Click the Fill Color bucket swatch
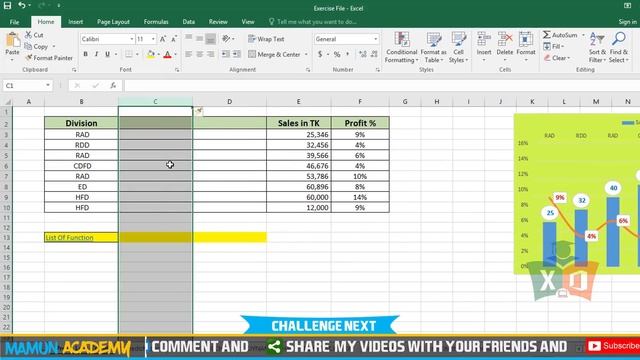 click(x=151, y=54)
